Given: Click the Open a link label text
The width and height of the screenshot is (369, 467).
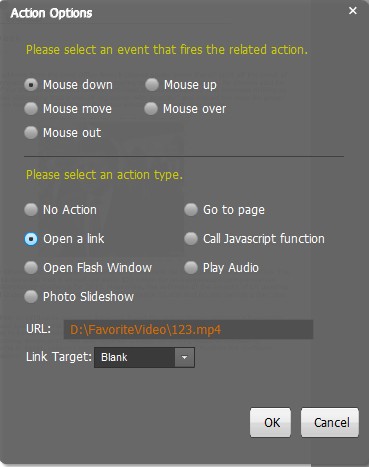Looking at the screenshot, I should click(74, 239).
